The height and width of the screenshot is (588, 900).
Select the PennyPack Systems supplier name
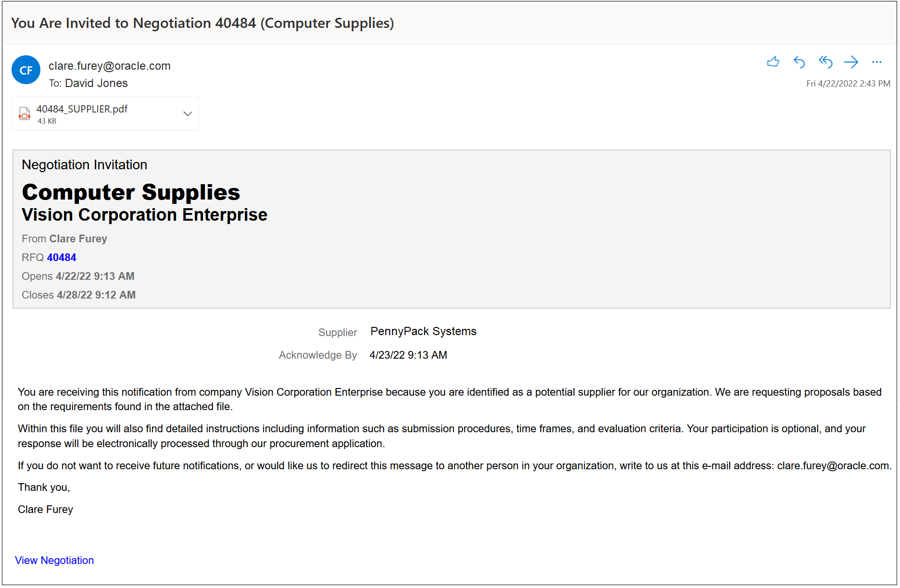(x=423, y=331)
